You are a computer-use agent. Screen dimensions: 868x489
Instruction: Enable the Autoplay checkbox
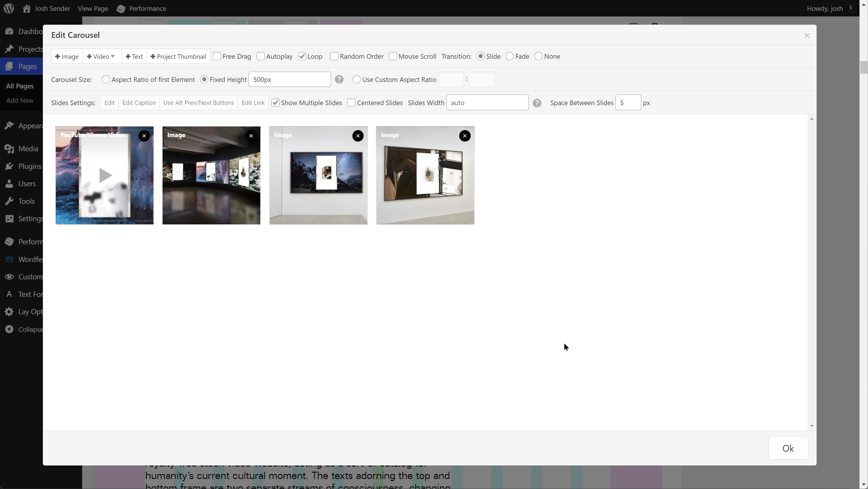pyautogui.click(x=261, y=56)
